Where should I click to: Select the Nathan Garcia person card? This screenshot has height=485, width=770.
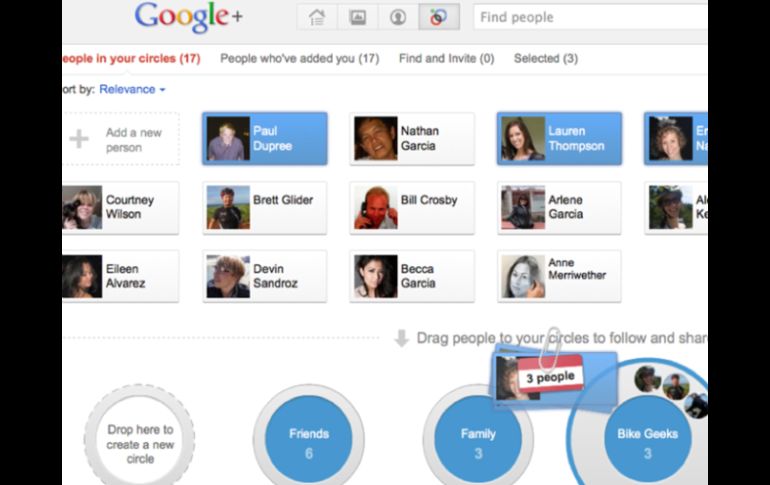pyautogui.click(x=412, y=139)
